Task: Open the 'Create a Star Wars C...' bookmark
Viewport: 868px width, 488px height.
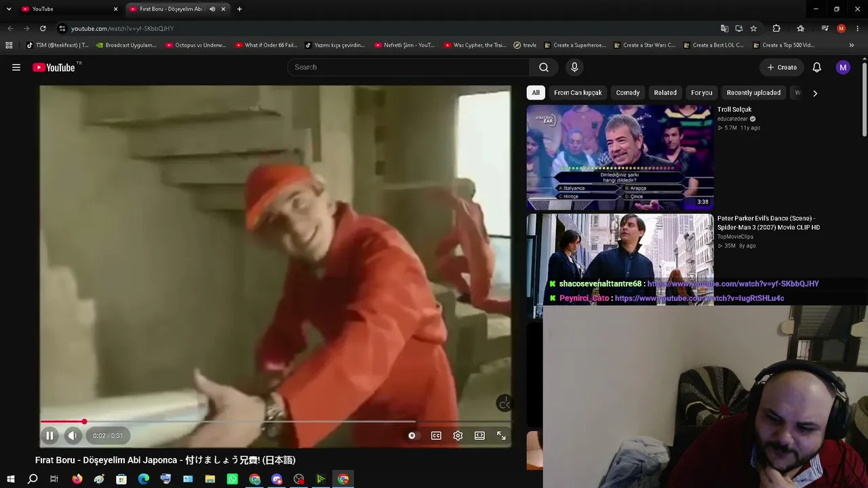Action: pyautogui.click(x=644, y=45)
